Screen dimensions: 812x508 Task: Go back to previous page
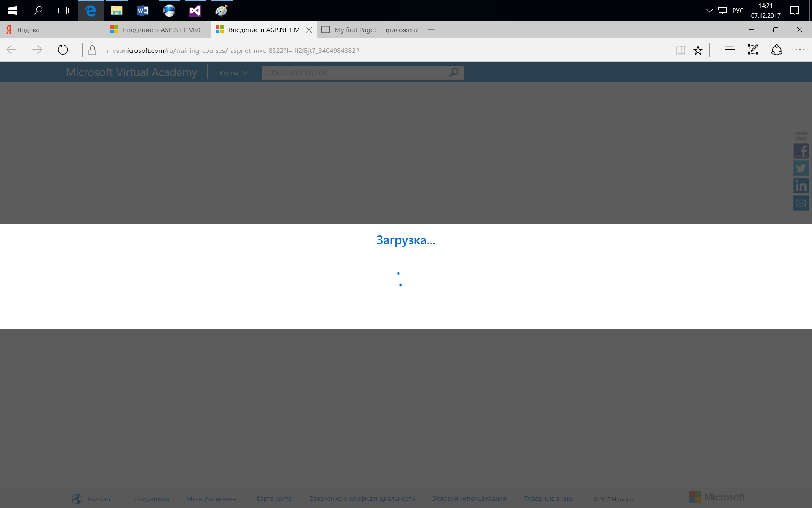coord(12,50)
